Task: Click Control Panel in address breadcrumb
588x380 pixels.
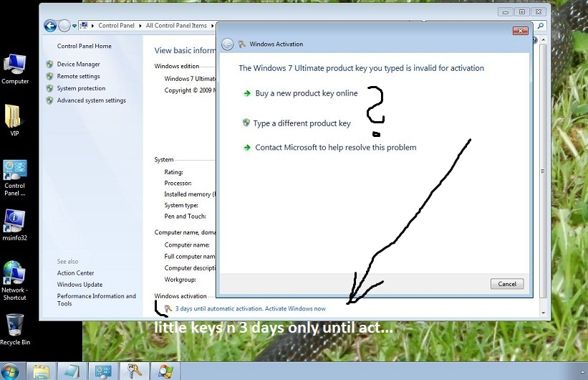Action: [x=116, y=26]
